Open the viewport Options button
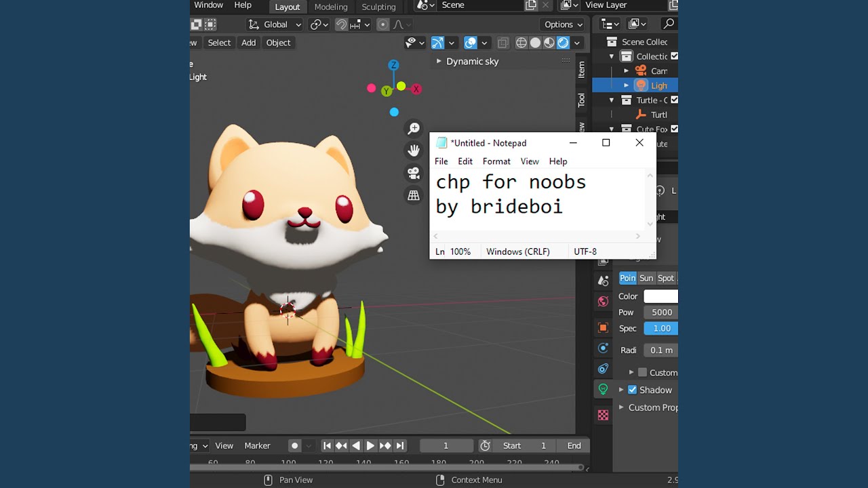 pos(564,24)
